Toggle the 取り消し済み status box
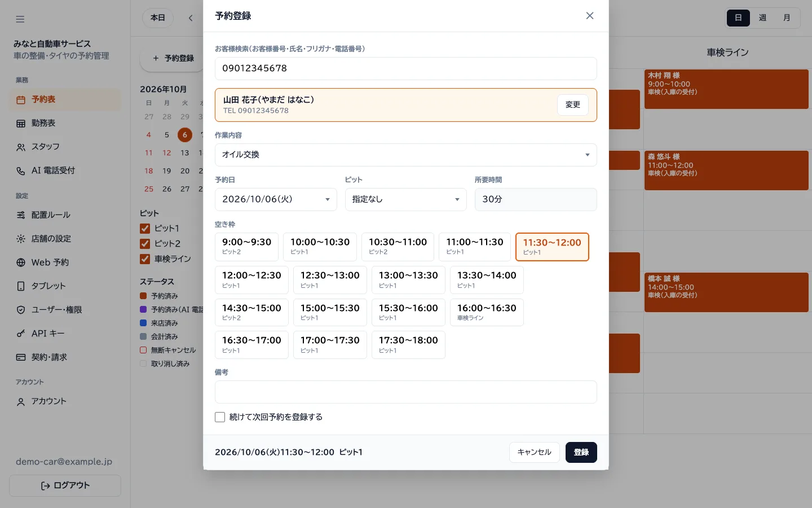Viewport: 812px width, 508px height. (143, 364)
